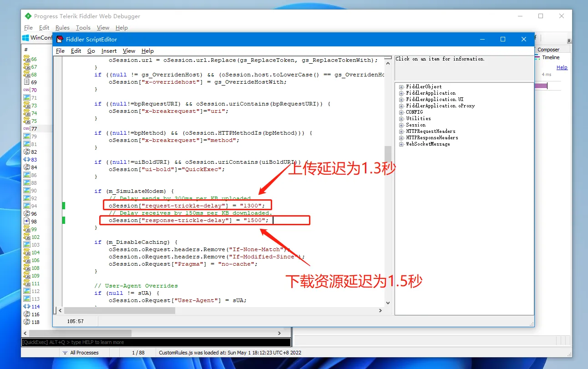This screenshot has width=588, height=369.
Task: Expand the Session tree node
Action: [x=401, y=125]
